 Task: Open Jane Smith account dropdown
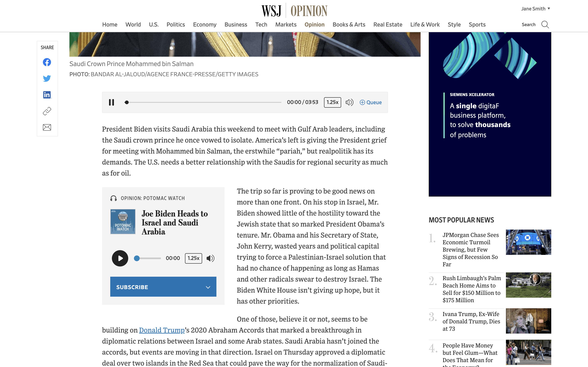point(536,9)
